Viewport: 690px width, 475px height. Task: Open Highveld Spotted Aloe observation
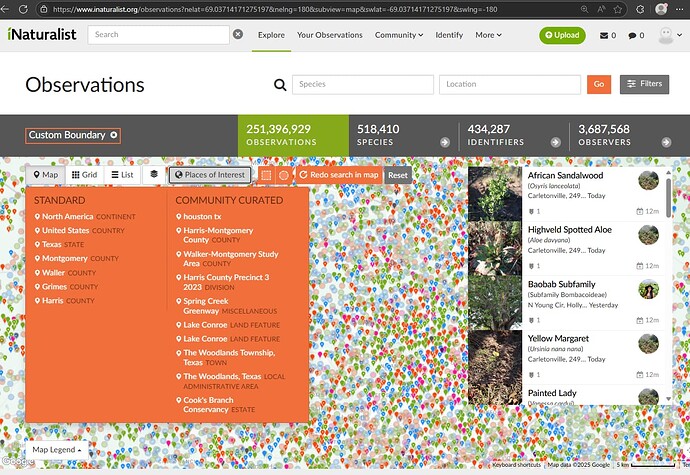coord(569,230)
